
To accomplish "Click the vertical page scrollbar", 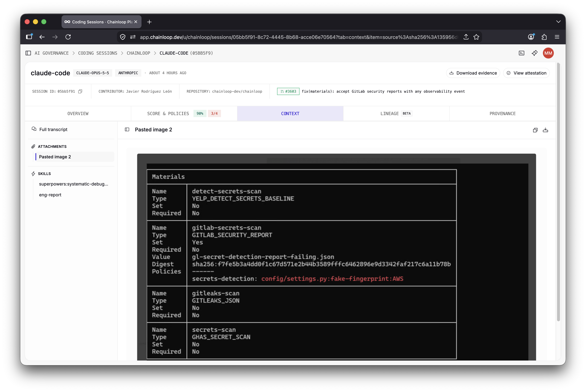I will click(x=558, y=193).
